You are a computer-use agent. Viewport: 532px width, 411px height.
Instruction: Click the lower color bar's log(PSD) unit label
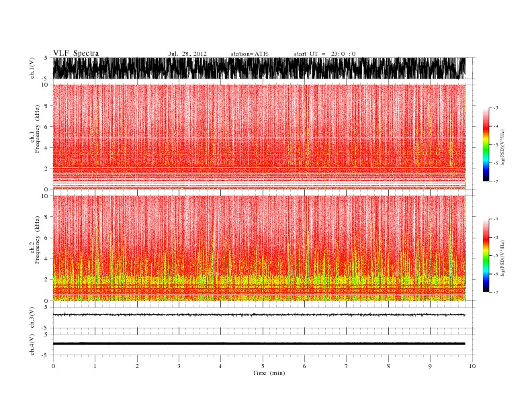pos(503,258)
